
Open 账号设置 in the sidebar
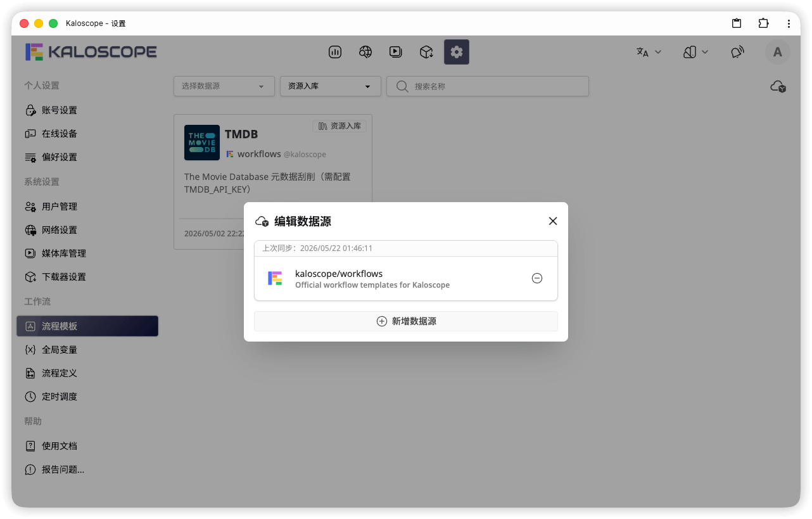[x=87, y=110]
